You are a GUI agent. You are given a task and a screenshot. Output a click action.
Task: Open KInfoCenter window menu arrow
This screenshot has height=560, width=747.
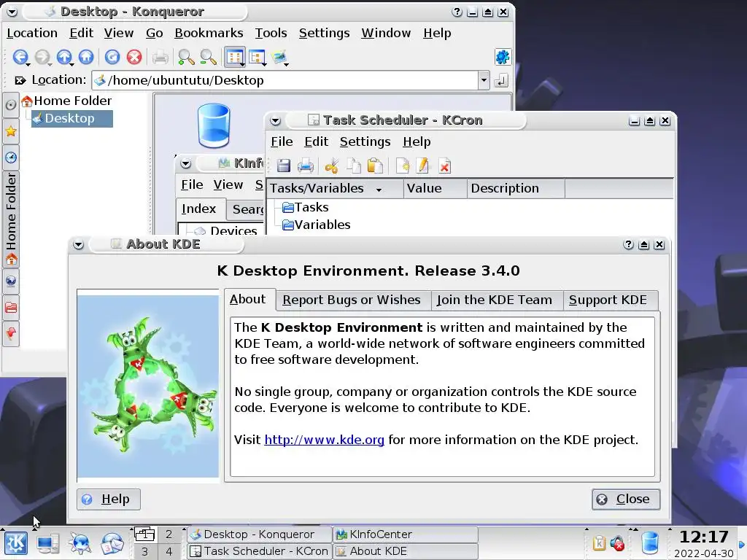coord(186,164)
